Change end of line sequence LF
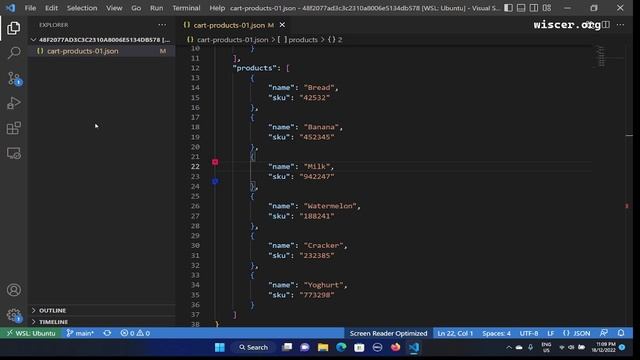 pos(551,333)
